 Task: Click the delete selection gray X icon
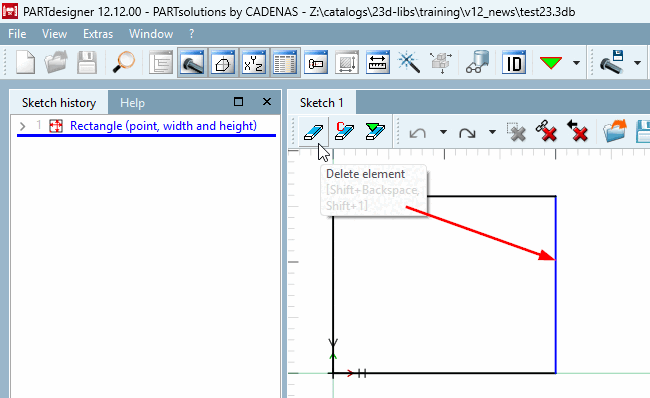pyautogui.click(x=516, y=132)
